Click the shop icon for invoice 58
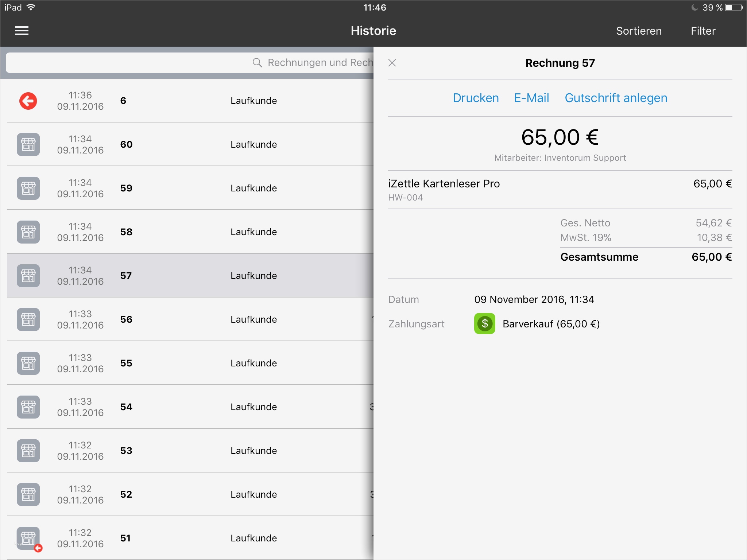This screenshot has width=747, height=560. click(x=28, y=232)
